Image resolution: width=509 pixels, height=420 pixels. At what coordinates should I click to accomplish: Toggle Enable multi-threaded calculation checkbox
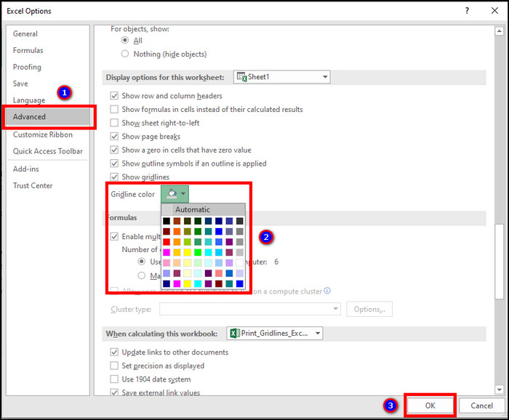pyautogui.click(x=114, y=236)
